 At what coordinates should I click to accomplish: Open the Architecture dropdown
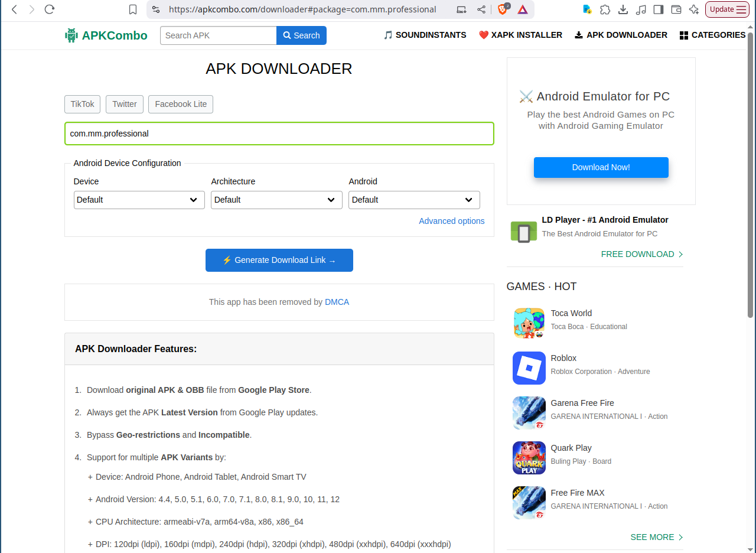pyautogui.click(x=277, y=200)
